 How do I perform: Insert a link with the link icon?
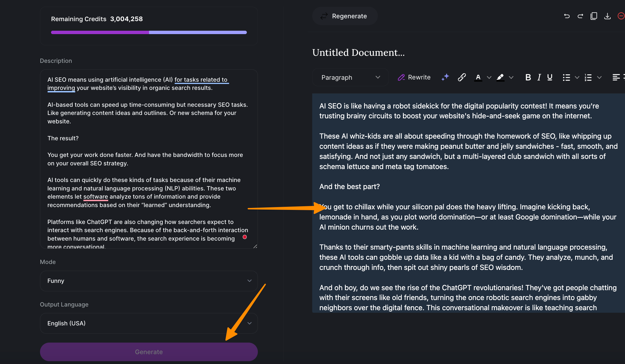coord(462,77)
